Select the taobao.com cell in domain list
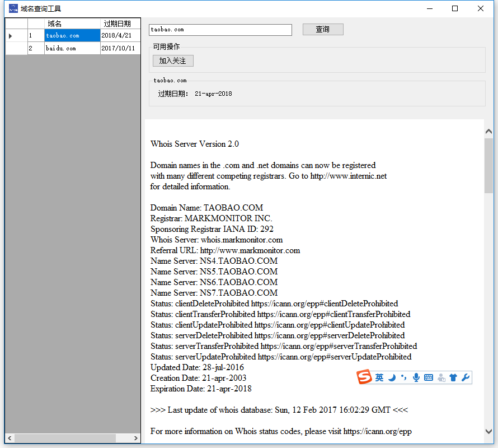Screen dimensions: 498x448 pyautogui.click(x=72, y=36)
